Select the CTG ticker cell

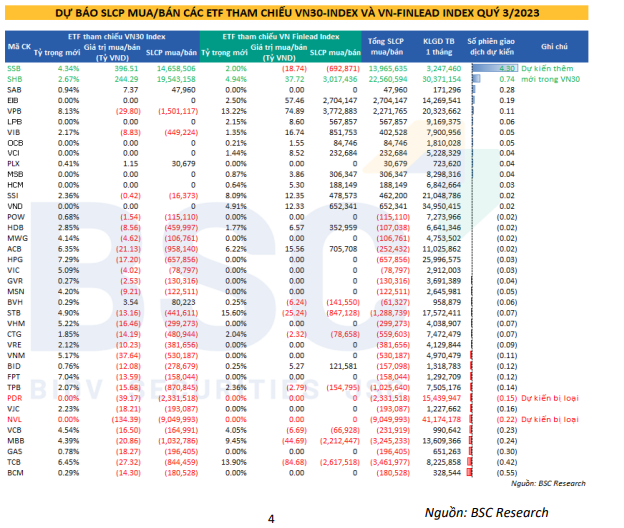(14, 334)
